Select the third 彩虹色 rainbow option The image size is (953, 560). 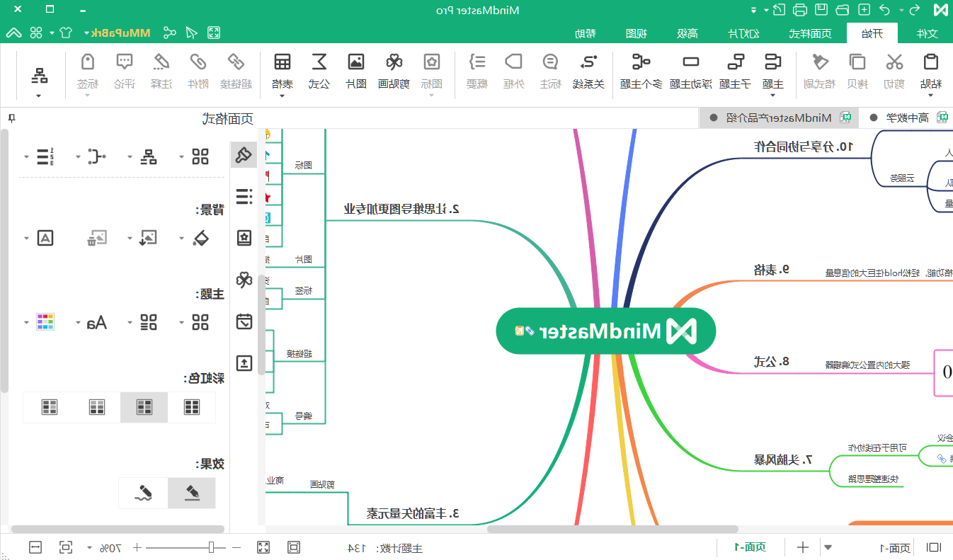[97, 406]
